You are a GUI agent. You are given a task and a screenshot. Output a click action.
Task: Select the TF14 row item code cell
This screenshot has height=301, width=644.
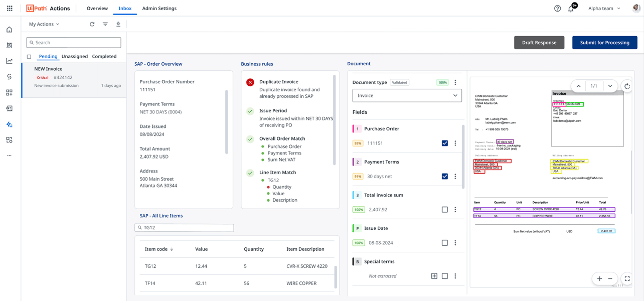click(150, 283)
